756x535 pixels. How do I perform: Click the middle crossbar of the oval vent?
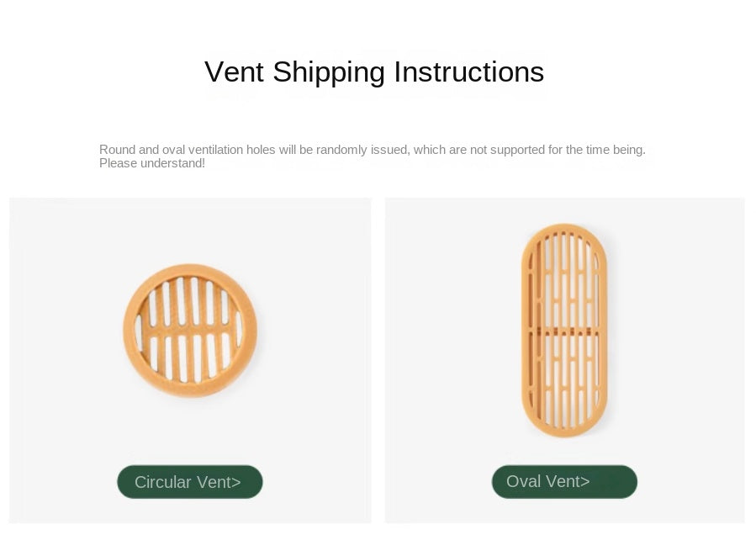pos(564,329)
